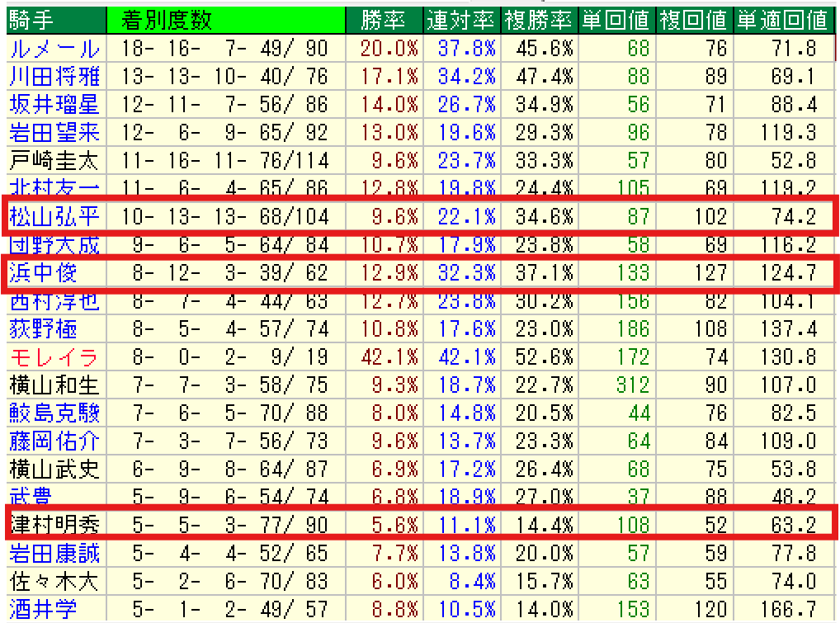
Task: Click the jockey name 川田将雅
Action: point(54,76)
